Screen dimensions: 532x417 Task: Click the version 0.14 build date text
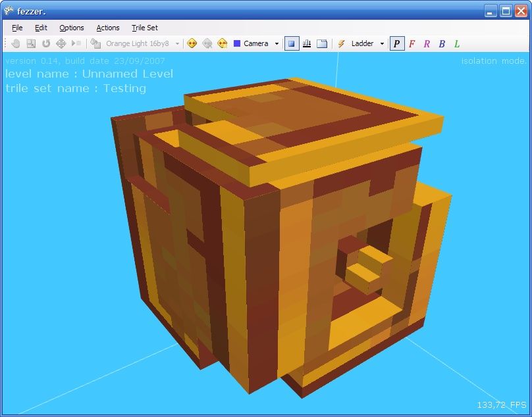(x=85, y=61)
